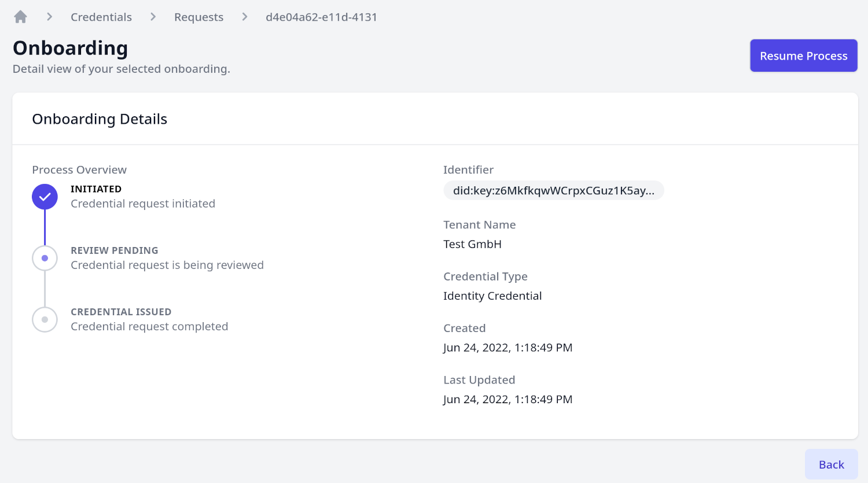868x483 pixels.
Task: Click the Back button
Action: coord(831,464)
